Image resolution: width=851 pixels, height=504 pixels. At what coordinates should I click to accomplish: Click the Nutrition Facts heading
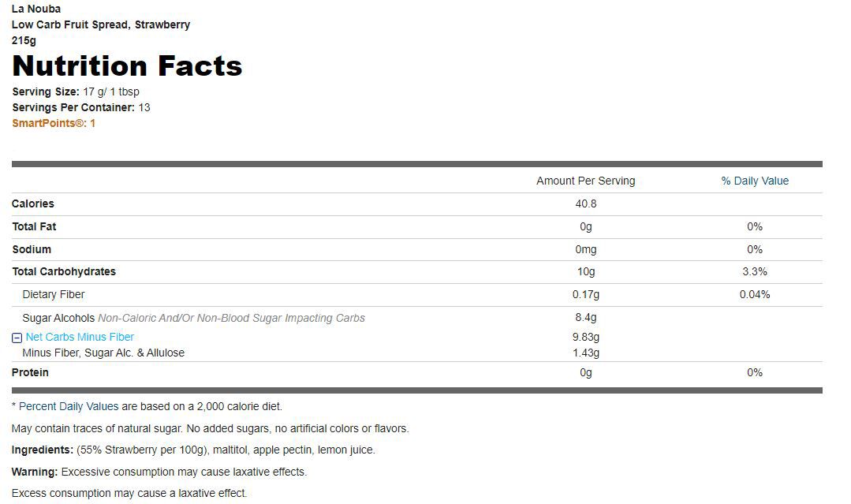pos(127,66)
